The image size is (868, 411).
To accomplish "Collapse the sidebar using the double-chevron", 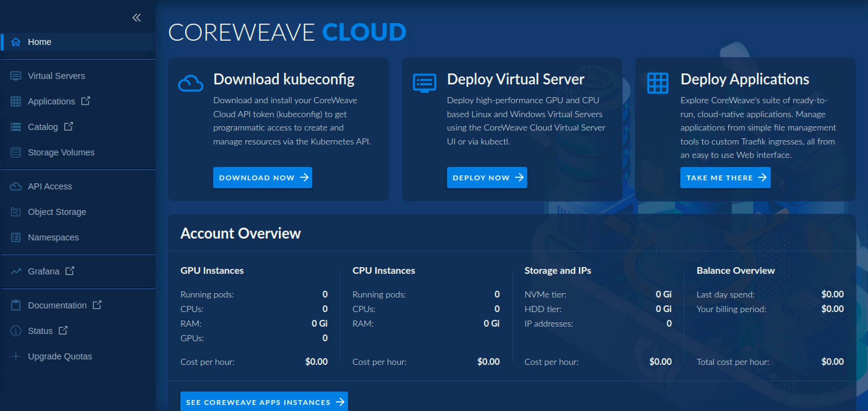I will tap(137, 18).
